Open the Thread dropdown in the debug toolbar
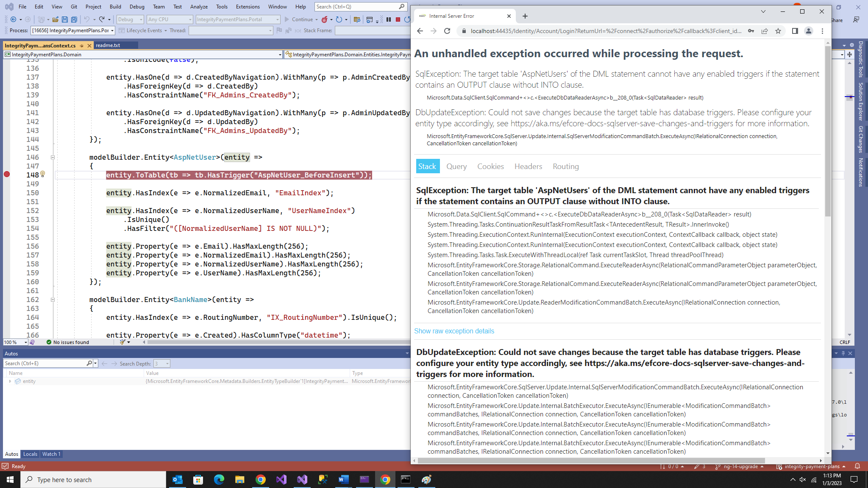This screenshot has height=488, width=868. tap(270, 30)
